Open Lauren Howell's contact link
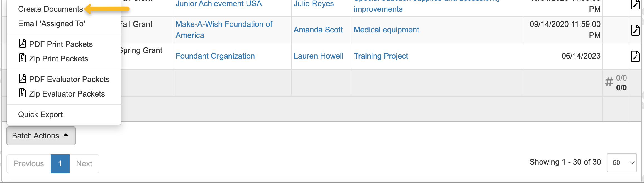The width and height of the screenshot is (644, 183). (x=318, y=56)
